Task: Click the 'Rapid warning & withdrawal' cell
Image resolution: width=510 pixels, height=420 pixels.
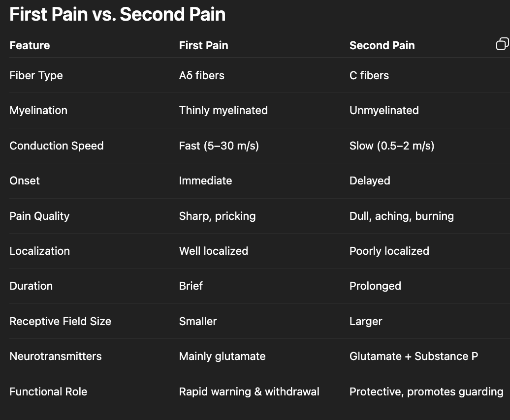Action: coord(249,391)
